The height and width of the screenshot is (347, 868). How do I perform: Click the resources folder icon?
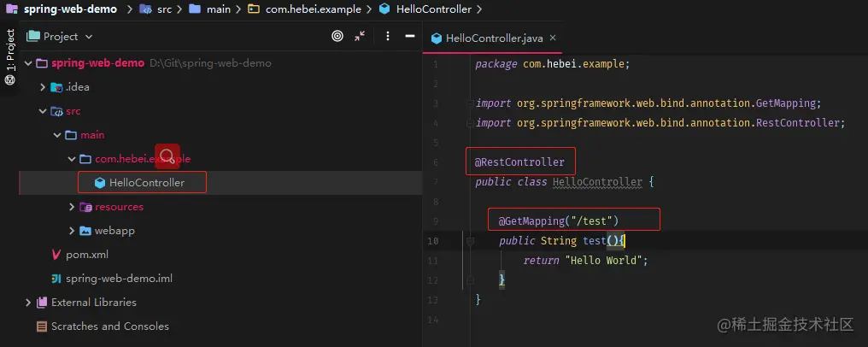click(85, 207)
